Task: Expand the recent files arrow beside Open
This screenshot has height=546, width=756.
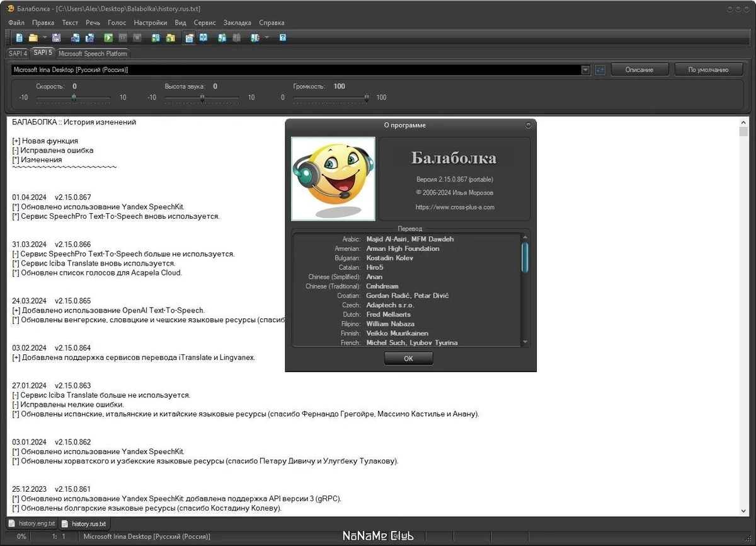Action: [x=43, y=38]
